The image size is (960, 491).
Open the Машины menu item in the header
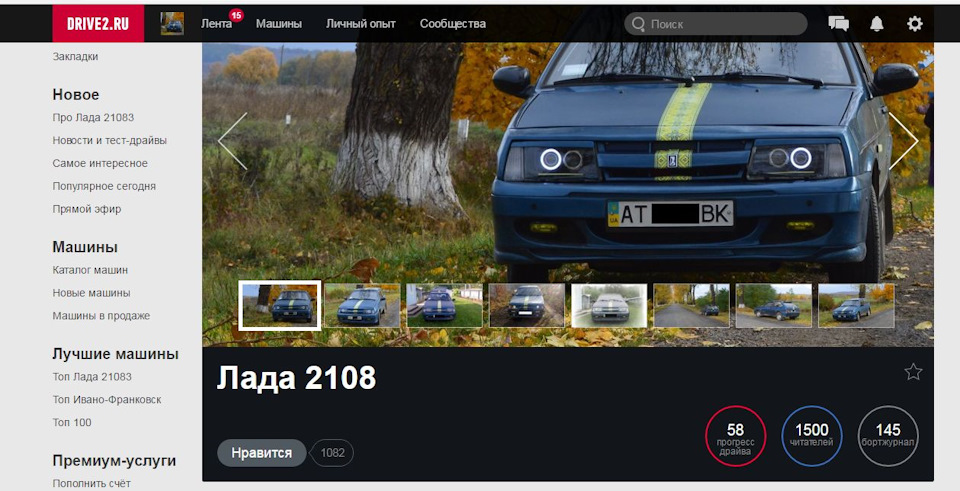click(x=279, y=24)
